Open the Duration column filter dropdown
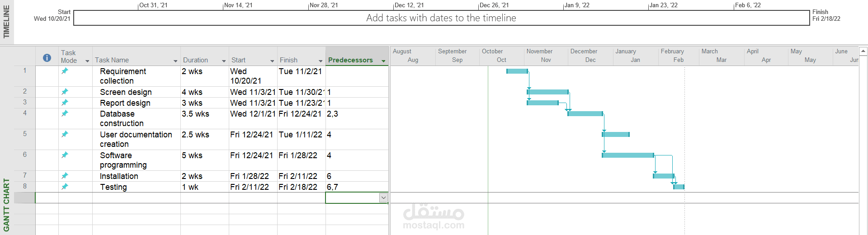Image resolution: width=868 pixels, height=235 pixels. [x=224, y=61]
